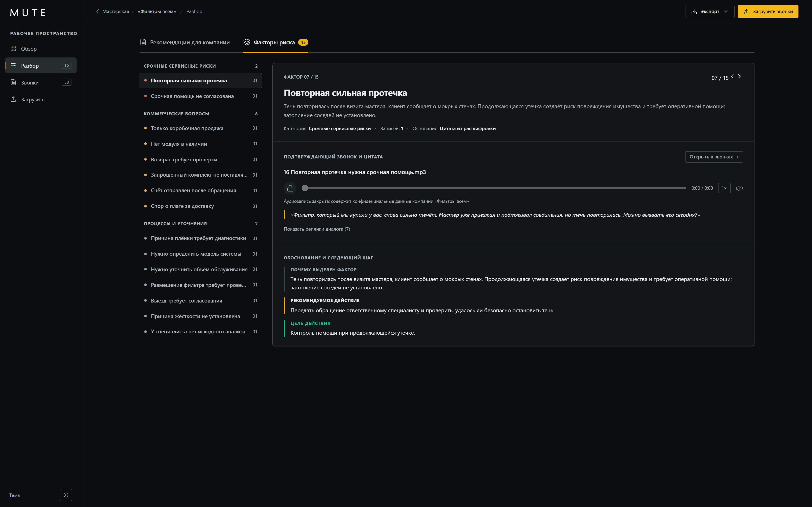Click Открыть в звонках link button
This screenshot has width=812, height=507.
coord(714,157)
